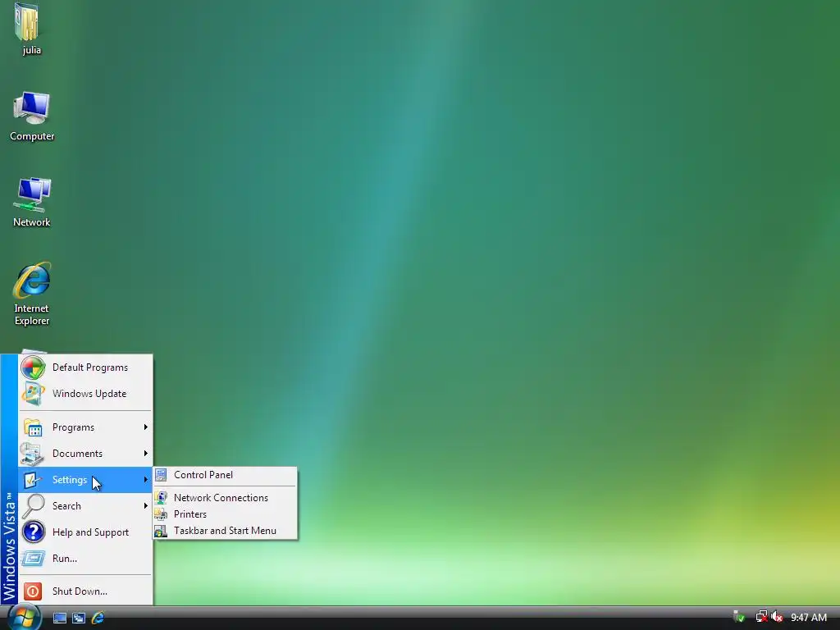Click the Help and Support question mark icon
840x630 pixels.
33,532
